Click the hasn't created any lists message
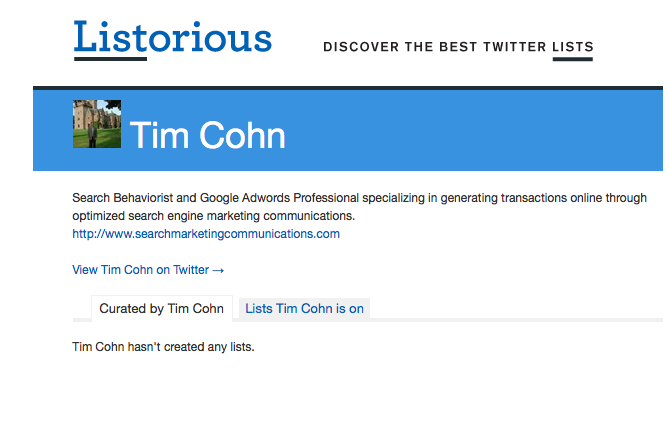 [x=164, y=347]
